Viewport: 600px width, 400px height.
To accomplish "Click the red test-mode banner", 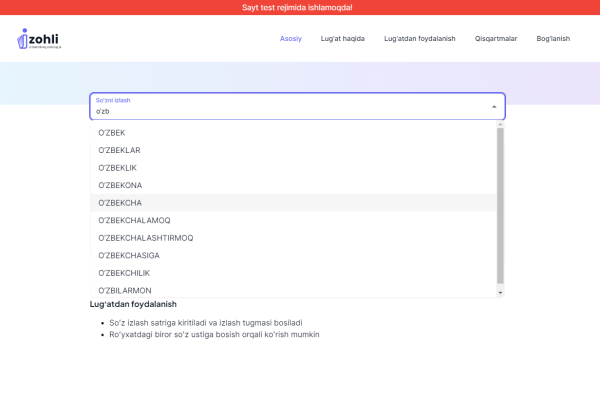I will [300, 7].
